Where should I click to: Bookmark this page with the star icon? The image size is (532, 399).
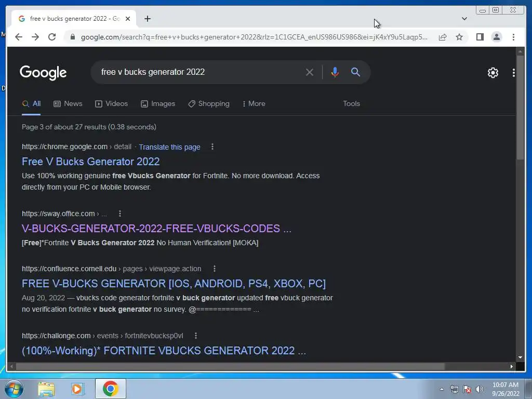point(459,37)
